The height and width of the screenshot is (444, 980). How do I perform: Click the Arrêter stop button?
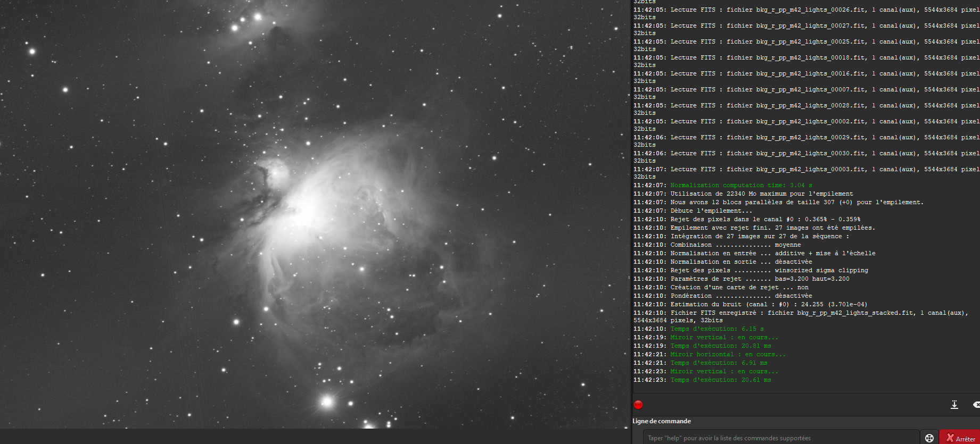960,438
